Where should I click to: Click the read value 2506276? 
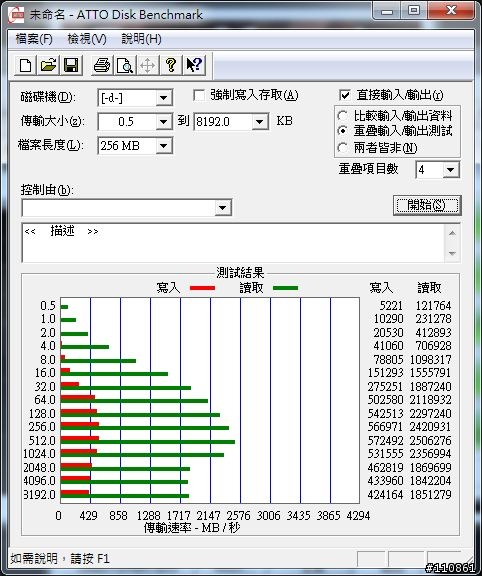pos(430,440)
